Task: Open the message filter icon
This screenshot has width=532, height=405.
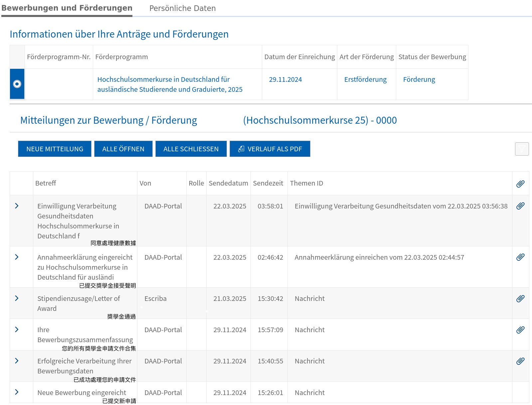Action: pos(521,149)
